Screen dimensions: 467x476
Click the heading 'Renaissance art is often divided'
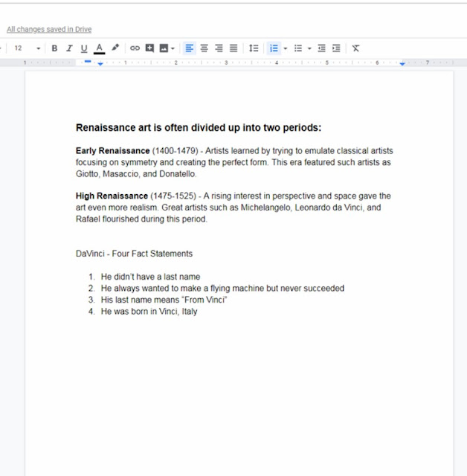(x=199, y=127)
